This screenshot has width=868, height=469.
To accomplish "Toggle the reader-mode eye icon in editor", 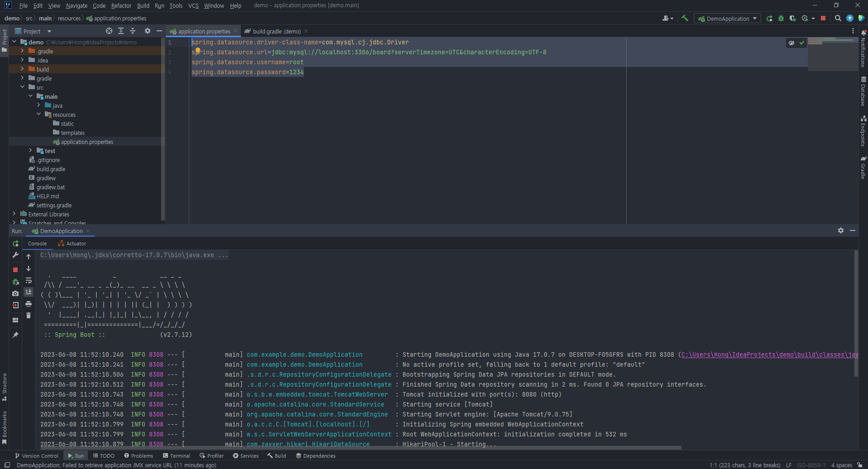I will tap(791, 43).
